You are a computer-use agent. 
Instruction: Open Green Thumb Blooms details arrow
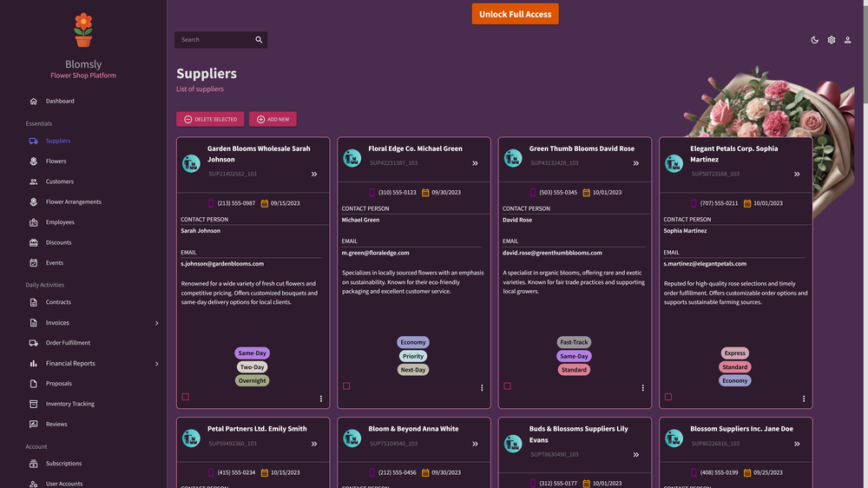coord(636,163)
